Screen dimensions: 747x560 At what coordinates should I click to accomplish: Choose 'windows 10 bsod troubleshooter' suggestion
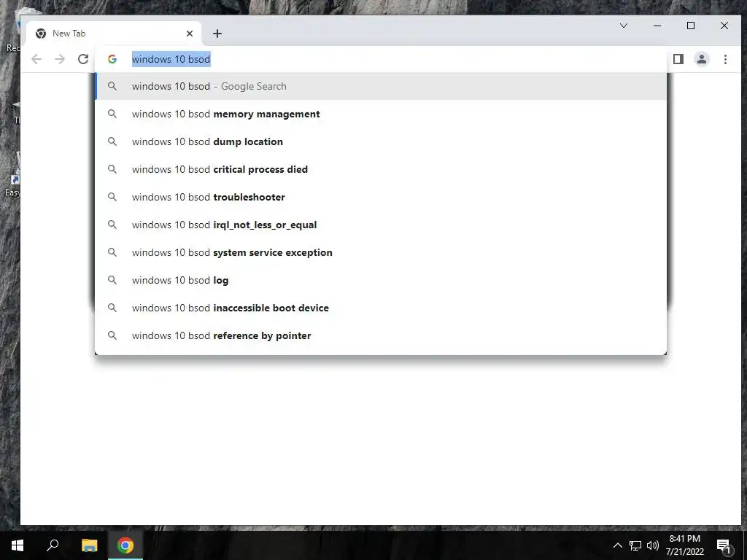coord(381,197)
